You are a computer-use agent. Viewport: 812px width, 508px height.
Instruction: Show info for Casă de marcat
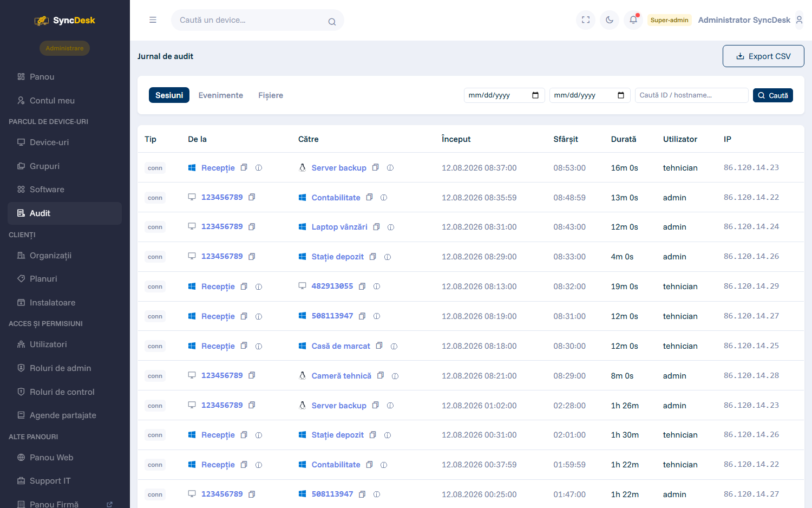(394, 347)
